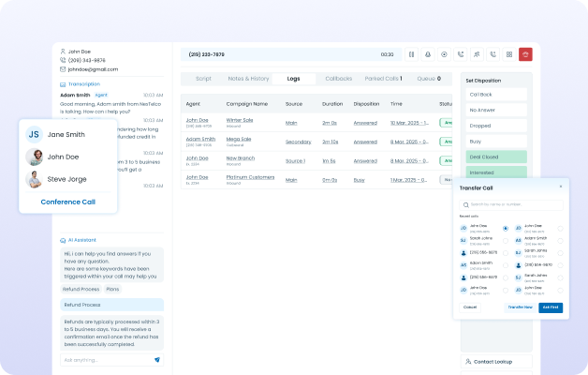Select Adam Smith radio in right column
The height and width of the screenshot is (375, 588).
click(x=560, y=240)
